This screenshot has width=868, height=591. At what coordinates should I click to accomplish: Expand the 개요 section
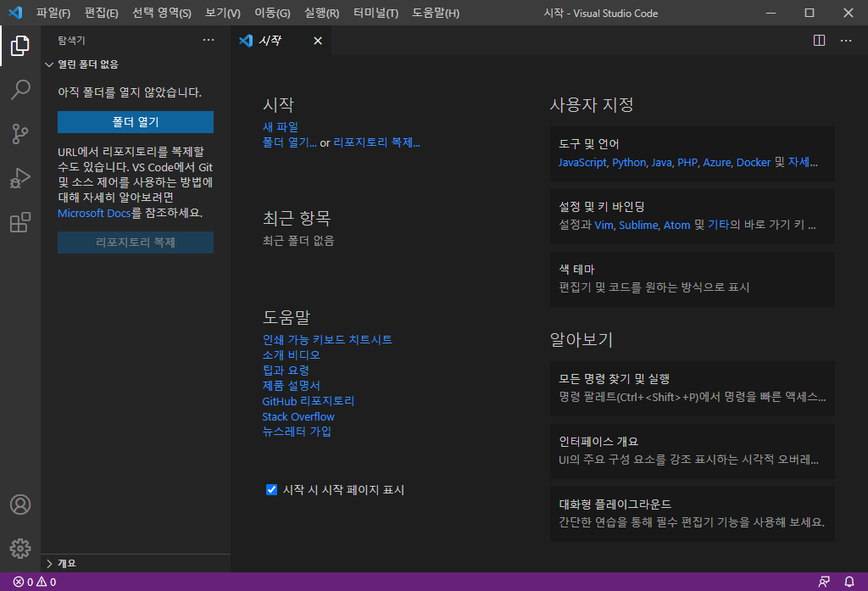coord(136,563)
